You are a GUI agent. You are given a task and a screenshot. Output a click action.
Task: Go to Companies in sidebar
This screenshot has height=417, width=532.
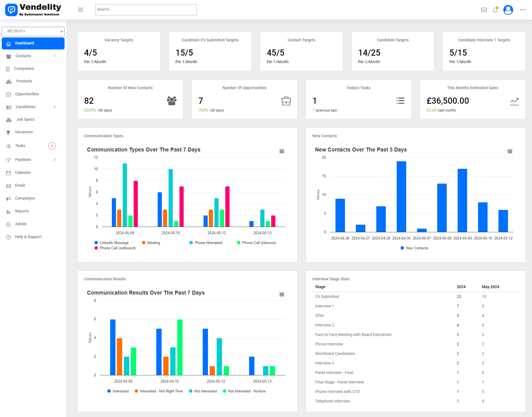[24, 68]
